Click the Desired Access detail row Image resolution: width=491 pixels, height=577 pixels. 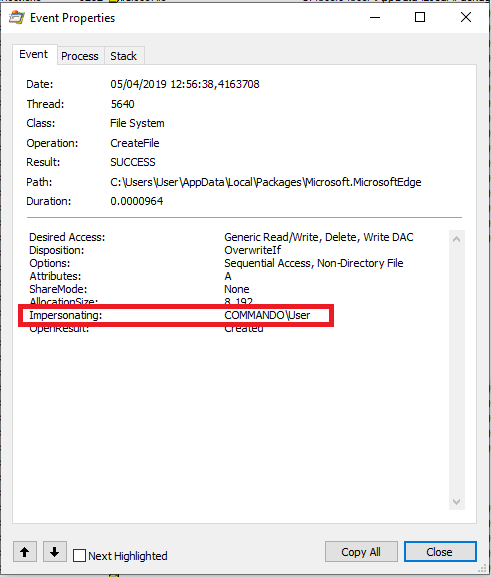[x=221, y=237]
